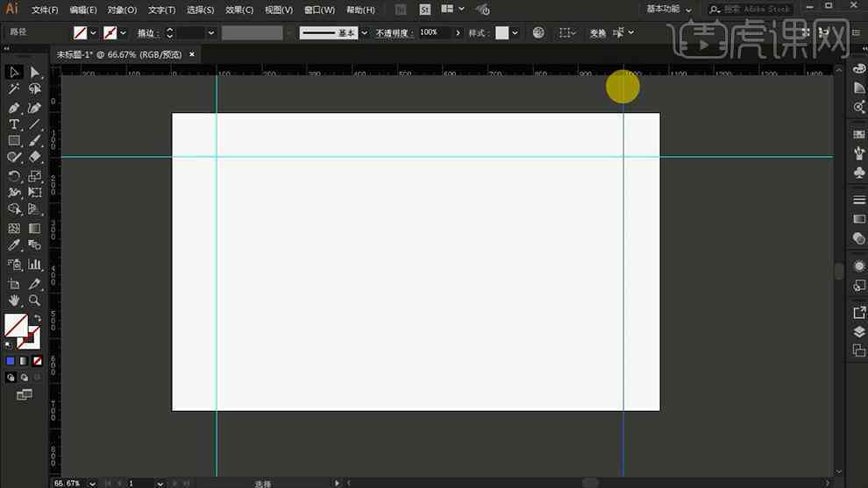
Task: Open 编辑(E) menu
Action: pos(83,10)
